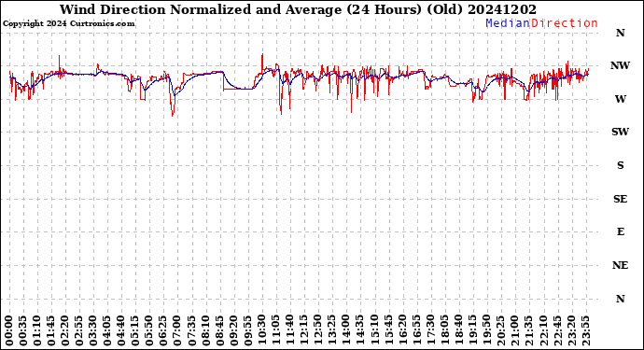Click the 18:05 time label
This screenshot has height=350, width=644.
[x=445, y=331]
